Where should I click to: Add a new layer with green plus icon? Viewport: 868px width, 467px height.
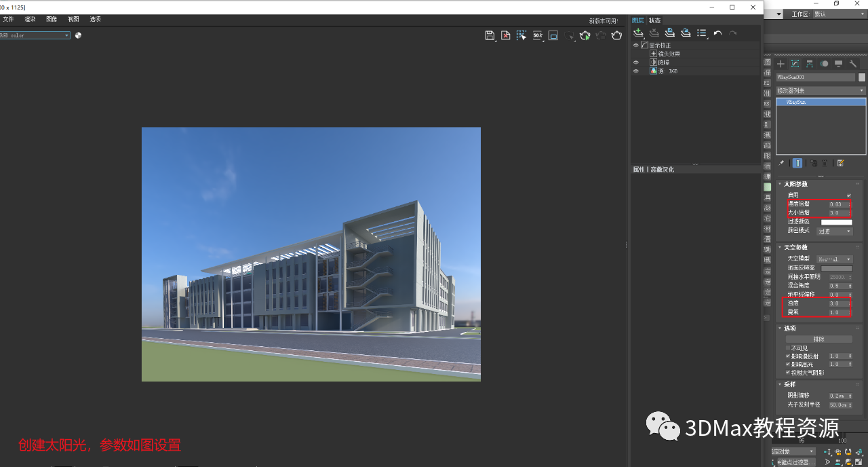click(638, 33)
